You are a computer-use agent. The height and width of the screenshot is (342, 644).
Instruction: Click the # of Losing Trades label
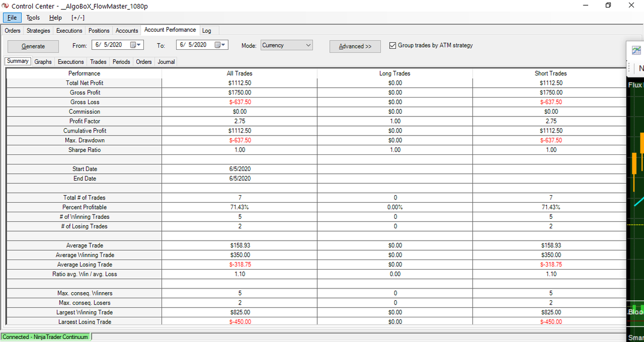[85, 226]
